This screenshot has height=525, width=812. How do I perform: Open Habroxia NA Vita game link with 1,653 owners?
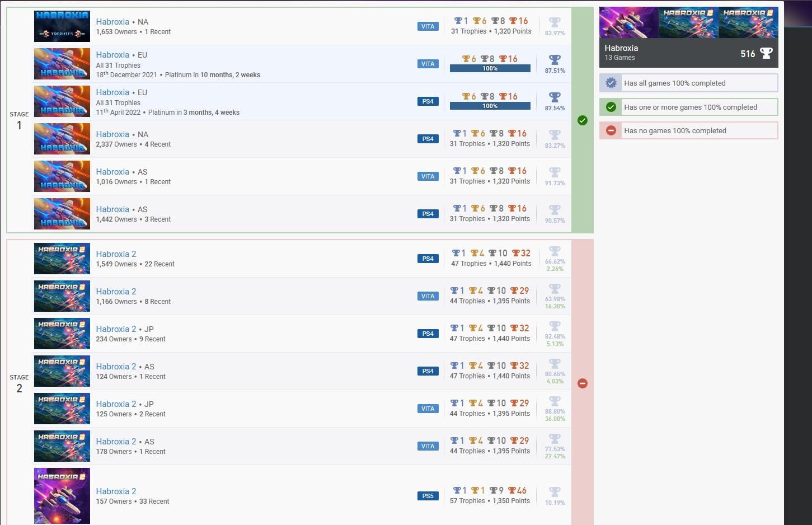tap(112, 22)
